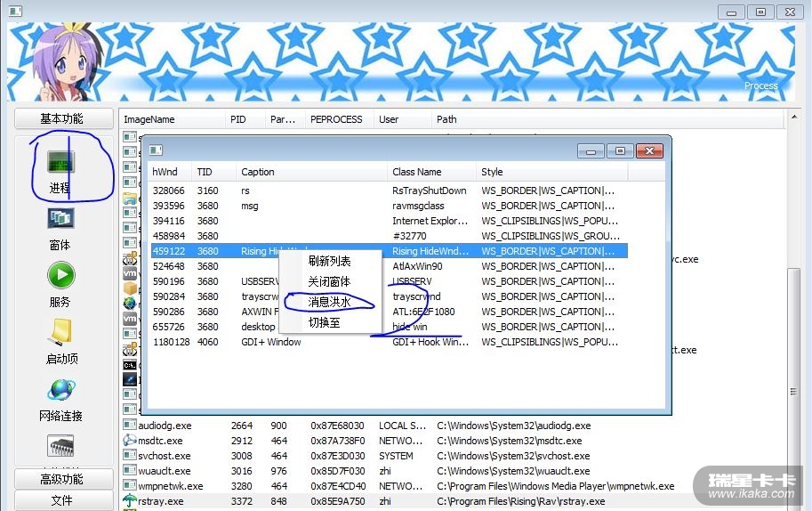Image resolution: width=812 pixels, height=511 pixels.
Task: Click the main window's title bar icon
Action: [15, 11]
